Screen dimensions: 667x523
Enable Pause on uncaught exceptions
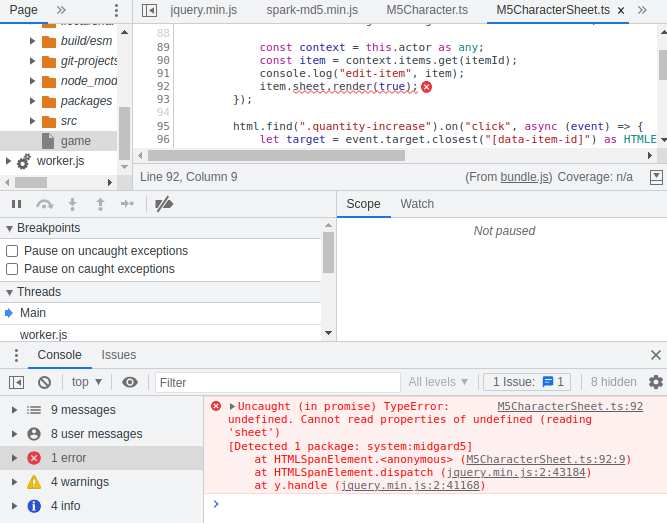12,251
